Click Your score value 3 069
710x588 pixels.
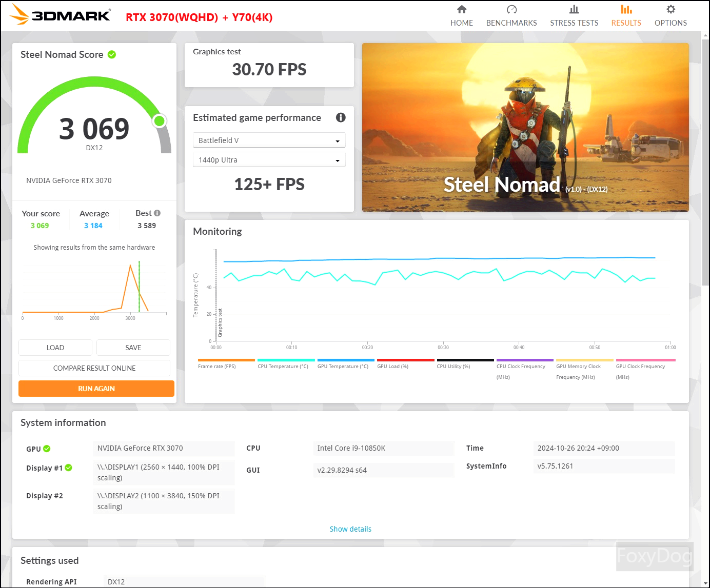tap(40, 226)
